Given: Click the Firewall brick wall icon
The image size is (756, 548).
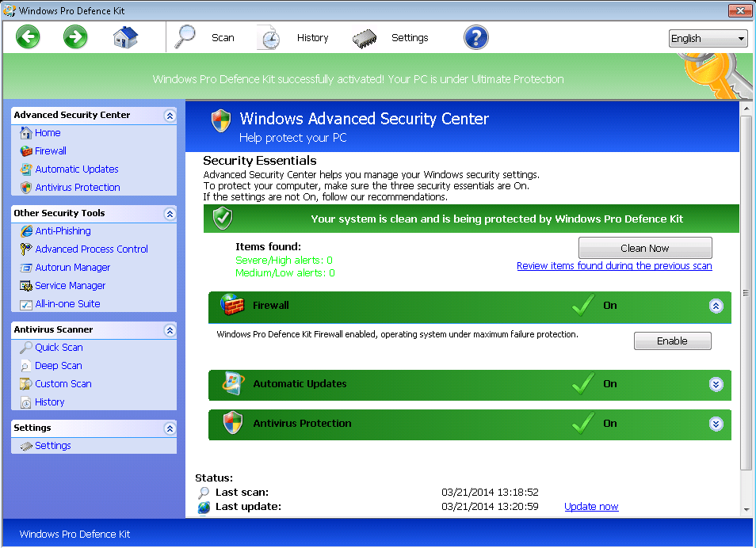Looking at the screenshot, I should (x=233, y=305).
